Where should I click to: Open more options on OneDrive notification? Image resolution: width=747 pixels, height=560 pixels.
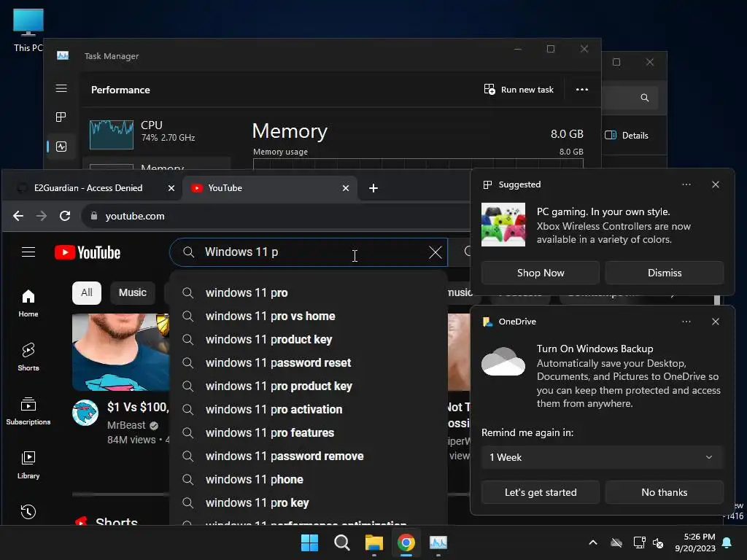click(686, 322)
